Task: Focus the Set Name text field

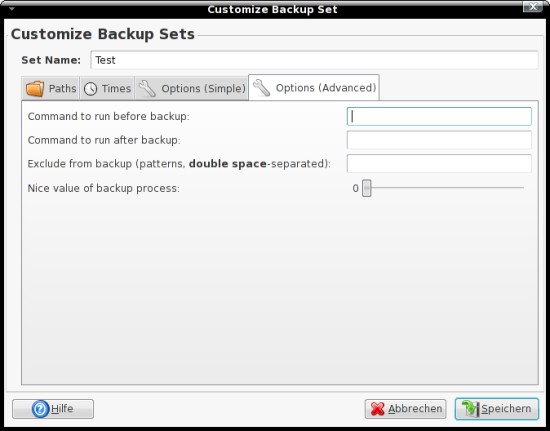Action: point(314,60)
